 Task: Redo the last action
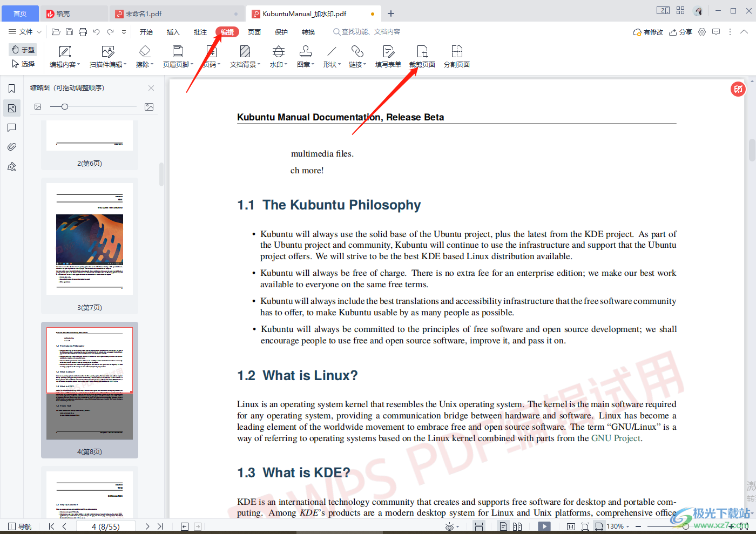click(110, 32)
